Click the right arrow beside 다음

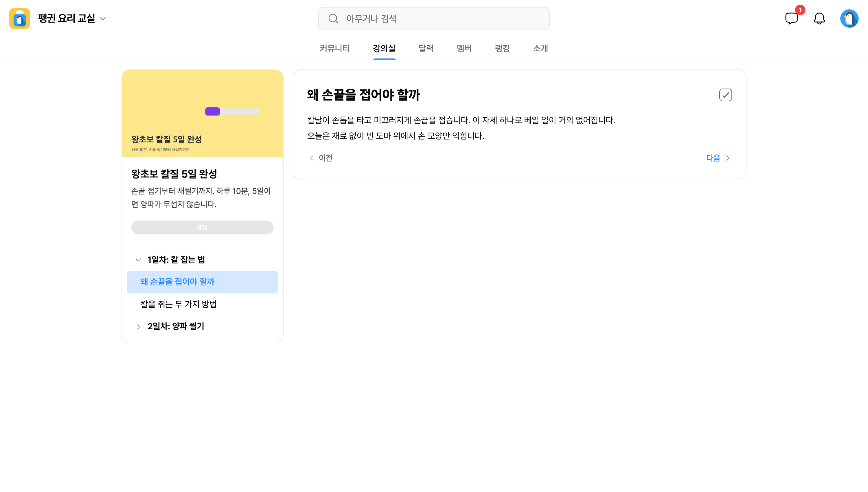[727, 158]
